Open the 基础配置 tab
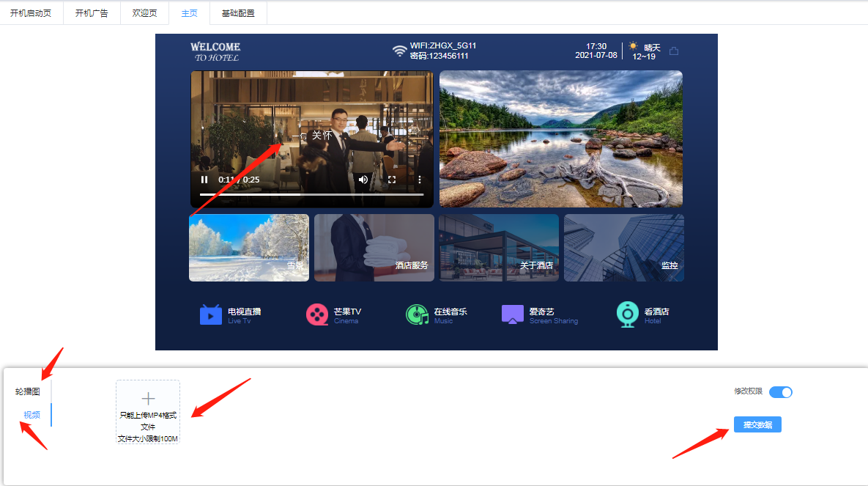Screen dimensions: 868x486 238,13
